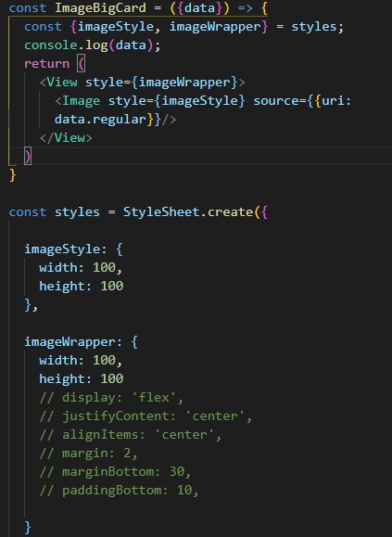The image size is (392, 537).
Task: Click data.regular in the source prop
Action: 100,120
